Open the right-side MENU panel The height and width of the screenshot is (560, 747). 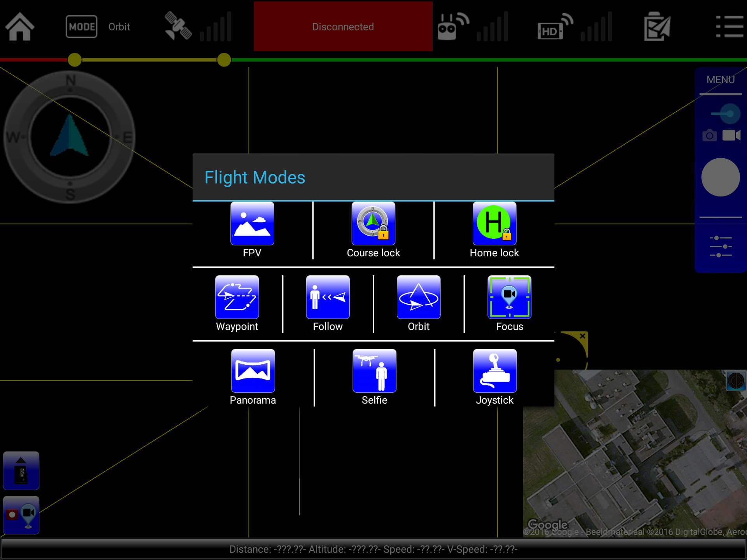click(720, 80)
